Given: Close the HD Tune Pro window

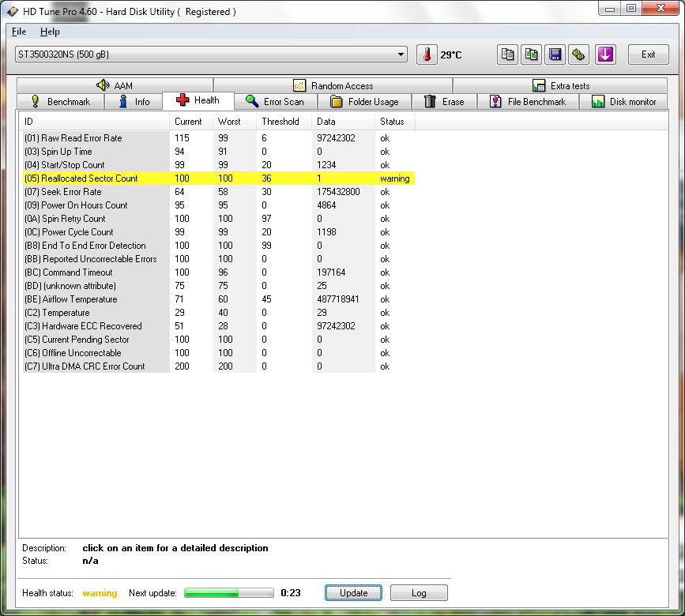Looking at the screenshot, I should (661, 9).
